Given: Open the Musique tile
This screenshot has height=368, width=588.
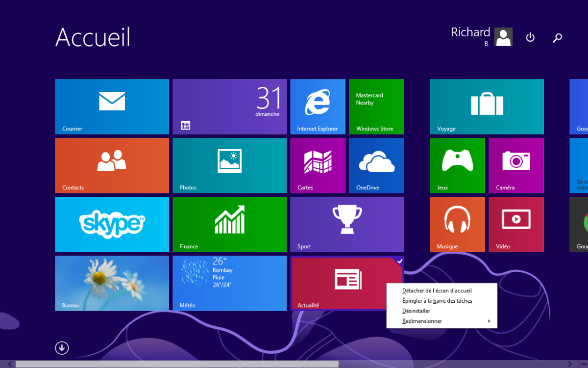Looking at the screenshot, I should pyautogui.click(x=458, y=224).
